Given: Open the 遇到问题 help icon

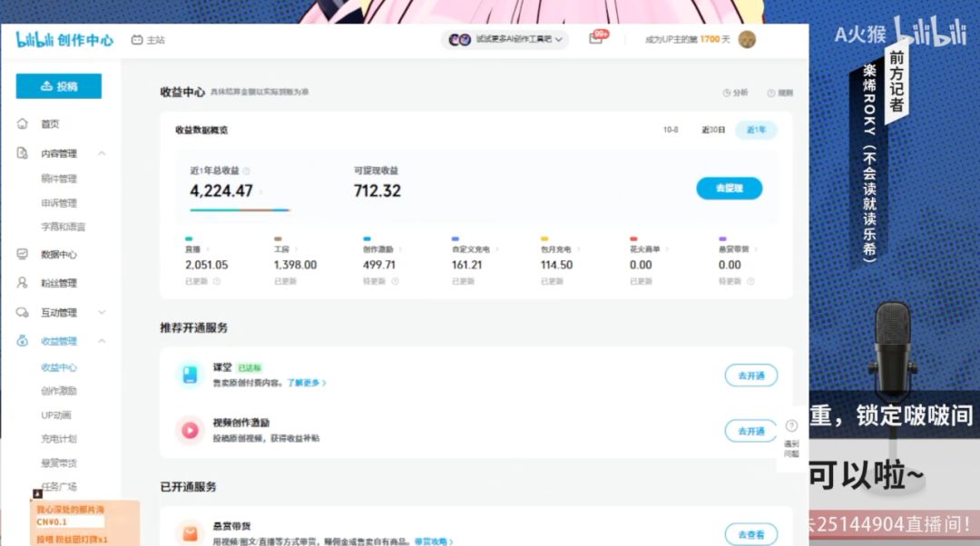Looking at the screenshot, I should (791, 426).
